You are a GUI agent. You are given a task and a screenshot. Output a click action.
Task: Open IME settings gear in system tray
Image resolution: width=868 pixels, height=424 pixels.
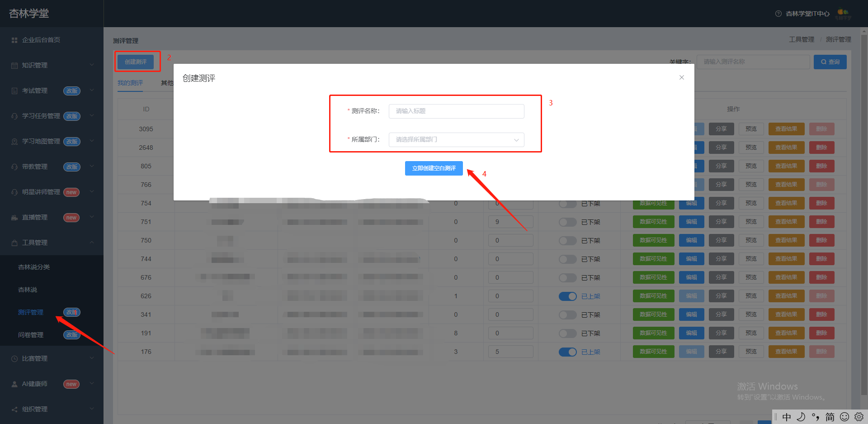[x=859, y=417]
